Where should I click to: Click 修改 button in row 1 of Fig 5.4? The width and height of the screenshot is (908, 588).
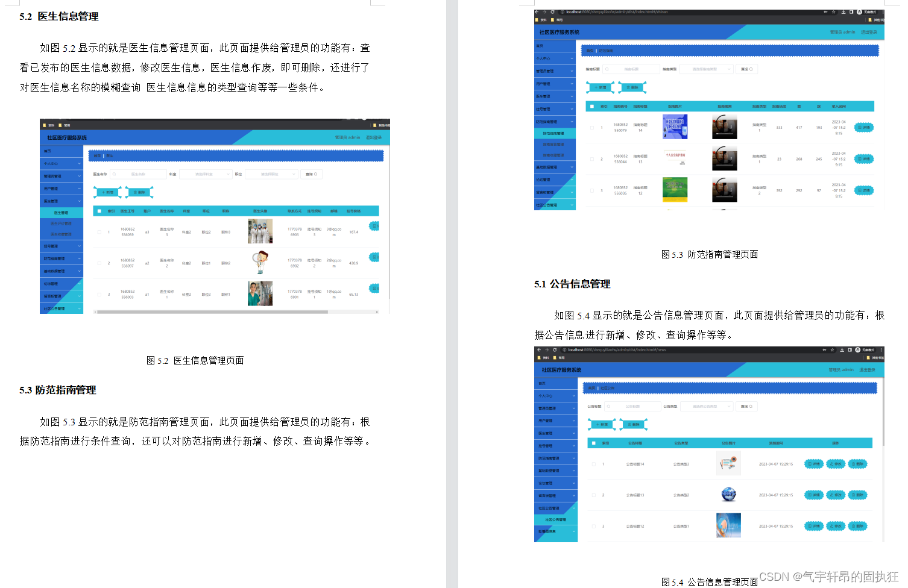836,464
